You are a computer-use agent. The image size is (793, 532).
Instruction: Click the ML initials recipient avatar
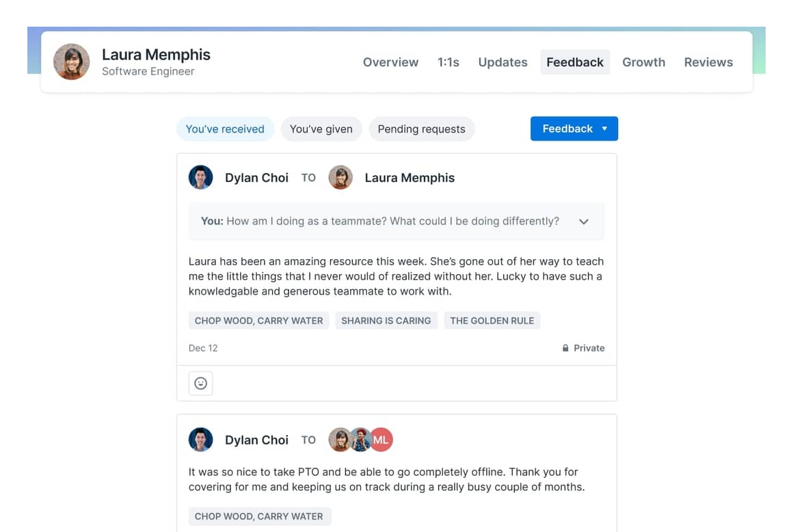381,440
